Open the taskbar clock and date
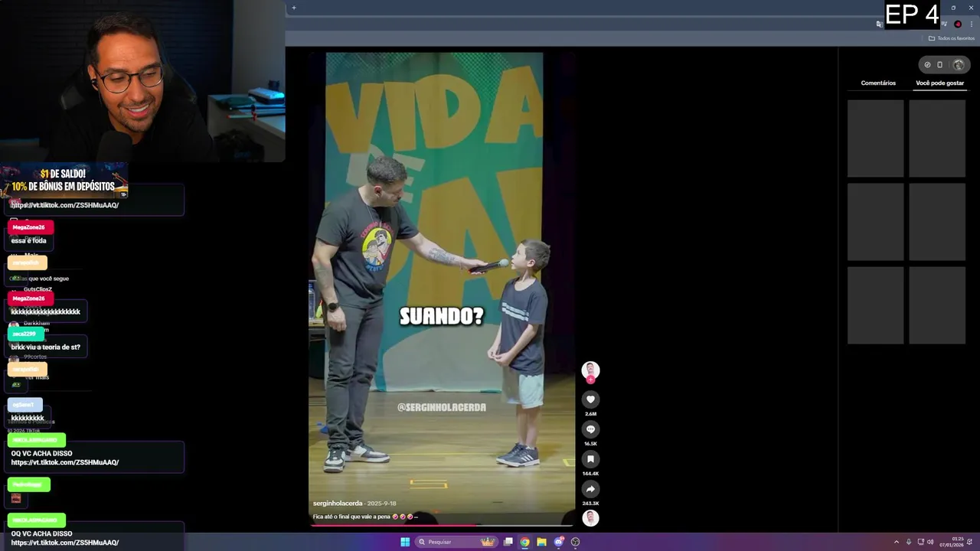The height and width of the screenshot is (551, 980). (952, 542)
